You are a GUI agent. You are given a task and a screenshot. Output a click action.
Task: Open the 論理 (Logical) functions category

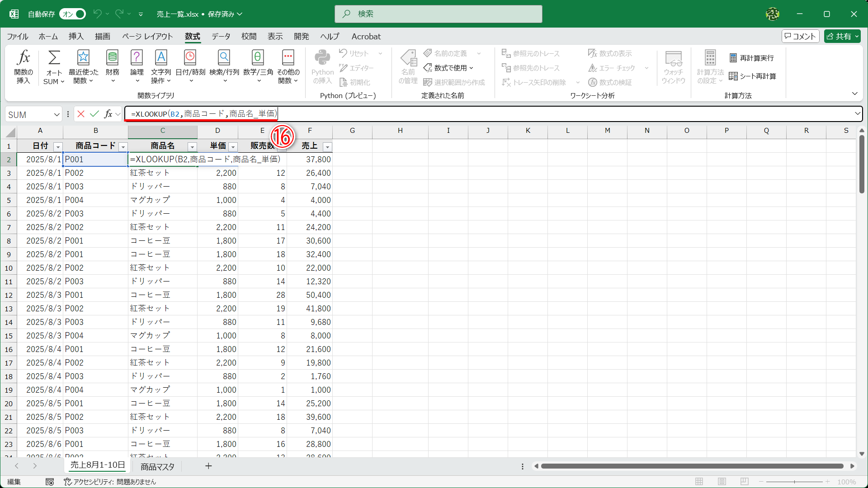point(137,66)
